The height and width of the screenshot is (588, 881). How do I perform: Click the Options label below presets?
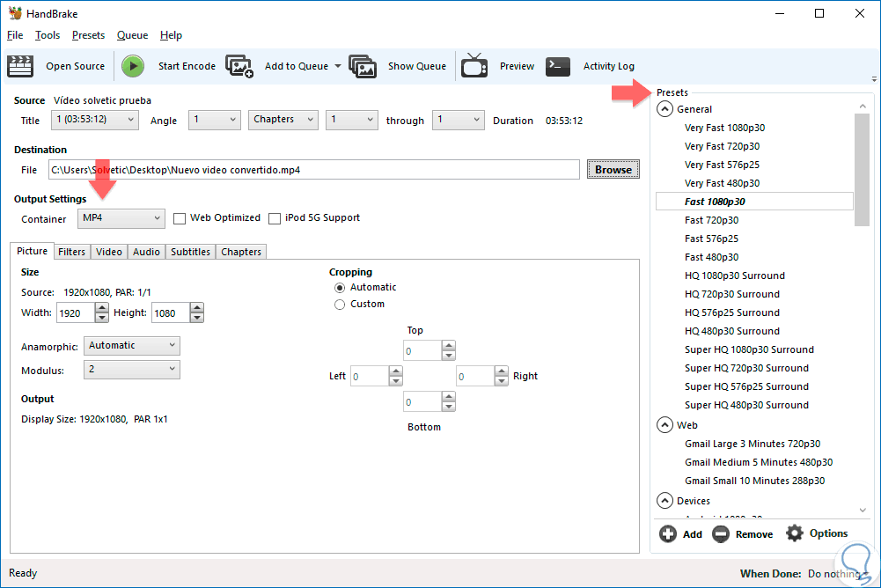[x=828, y=533]
